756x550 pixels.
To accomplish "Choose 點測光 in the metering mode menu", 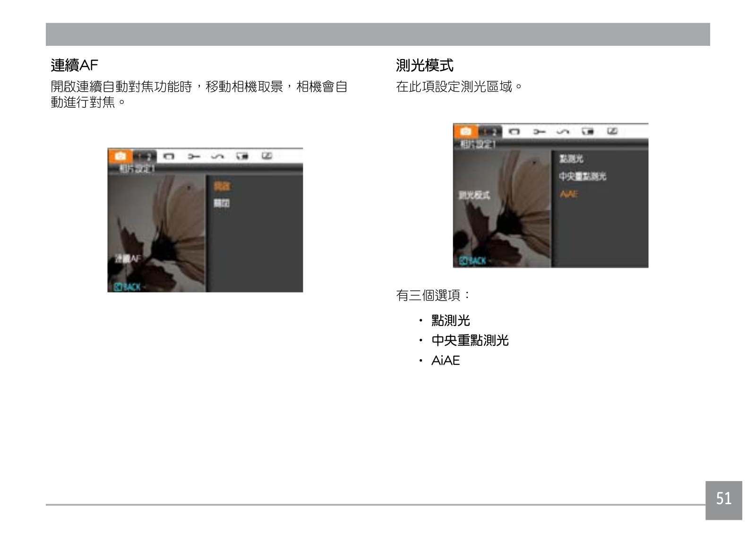I will click(571, 159).
